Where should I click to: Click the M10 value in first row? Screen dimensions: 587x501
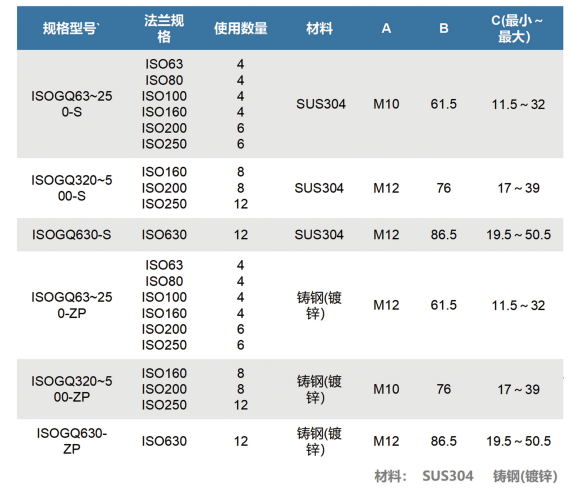pos(386,104)
